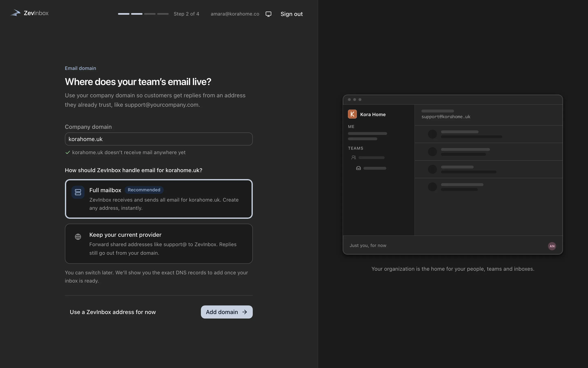Click the first progress step segment
This screenshot has height=368, width=588.
coord(124,14)
